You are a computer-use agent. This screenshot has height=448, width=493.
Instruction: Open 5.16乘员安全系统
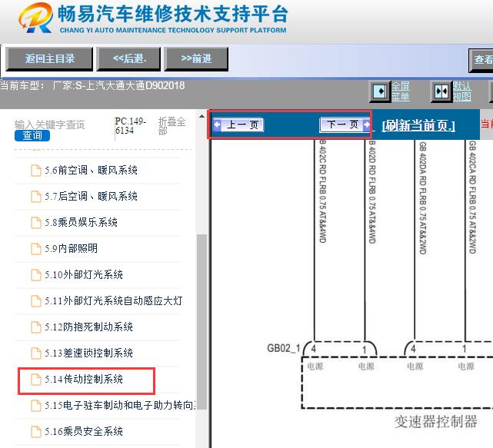pyautogui.click(x=84, y=431)
